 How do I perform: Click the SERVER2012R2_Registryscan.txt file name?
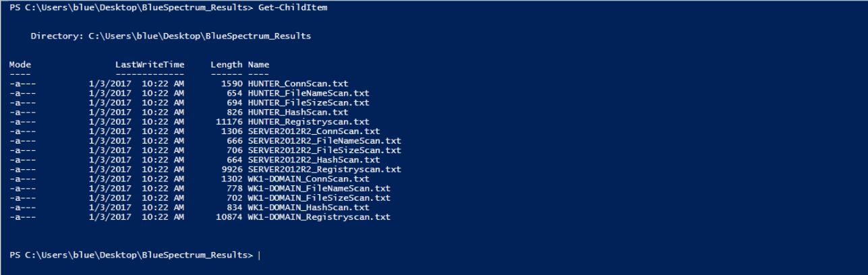[324, 169]
